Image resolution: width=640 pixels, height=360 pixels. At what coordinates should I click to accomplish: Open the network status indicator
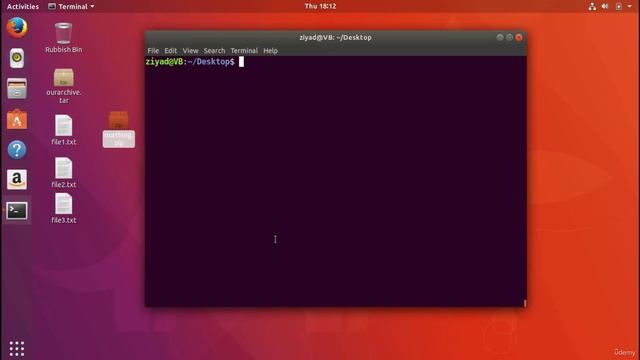coord(592,6)
